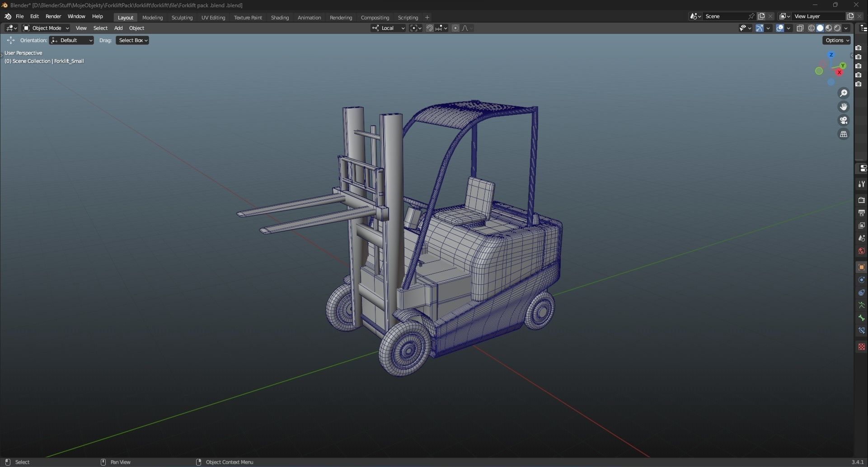Click the Z axis on the navigation gizmo

(831, 55)
